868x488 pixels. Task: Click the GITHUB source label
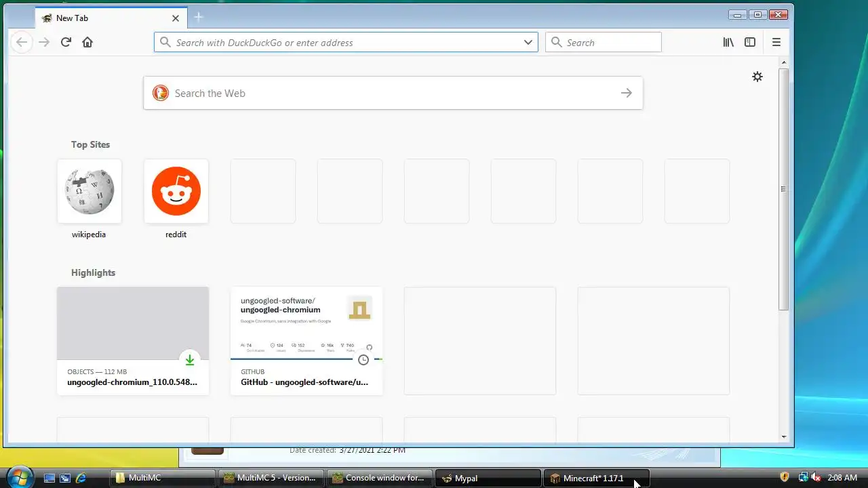click(x=253, y=371)
